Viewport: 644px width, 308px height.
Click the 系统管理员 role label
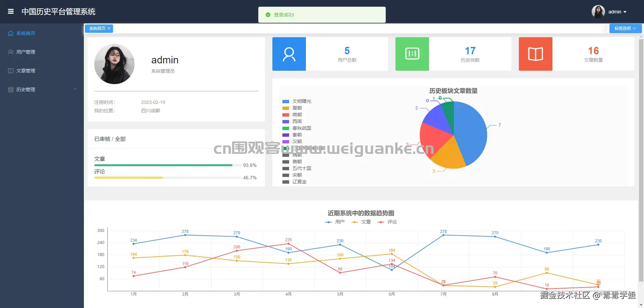pyautogui.click(x=163, y=71)
